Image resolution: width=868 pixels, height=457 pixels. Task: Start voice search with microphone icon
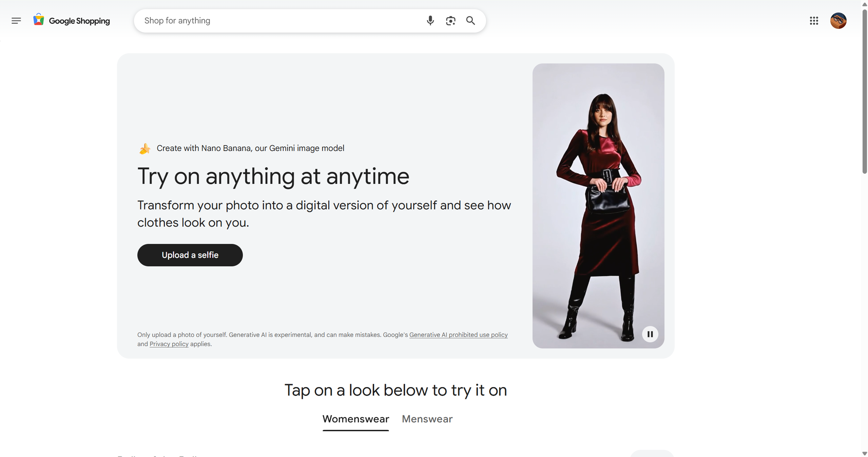coord(430,21)
